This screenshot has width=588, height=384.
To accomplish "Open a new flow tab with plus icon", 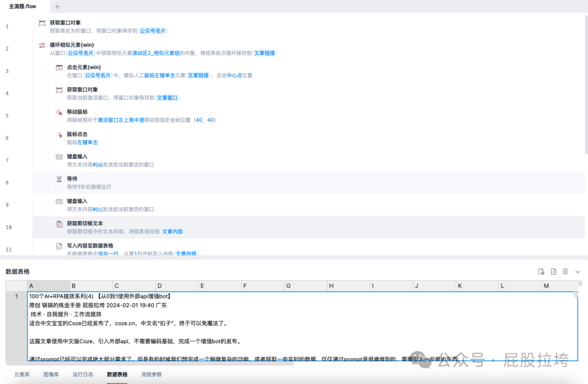I will click(x=57, y=7).
